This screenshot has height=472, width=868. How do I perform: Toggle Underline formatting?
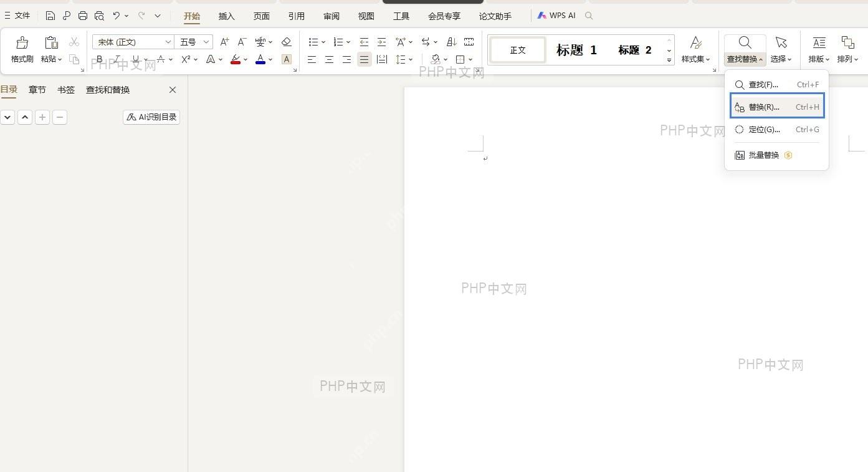click(135, 59)
